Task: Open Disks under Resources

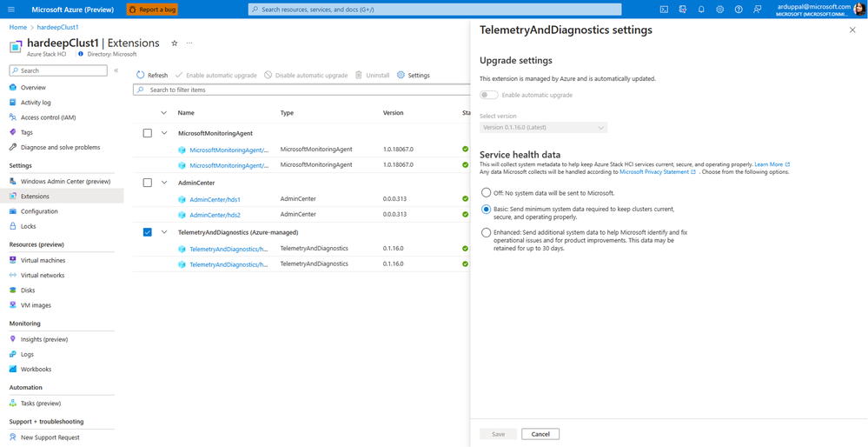Action: tap(28, 290)
